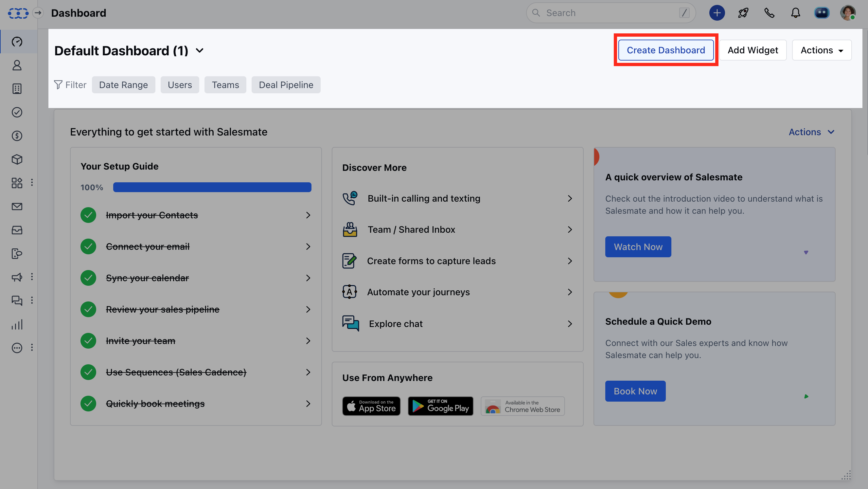The height and width of the screenshot is (489, 868).
Task: Open Create forms to capture leads item
Action: click(x=458, y=261)
